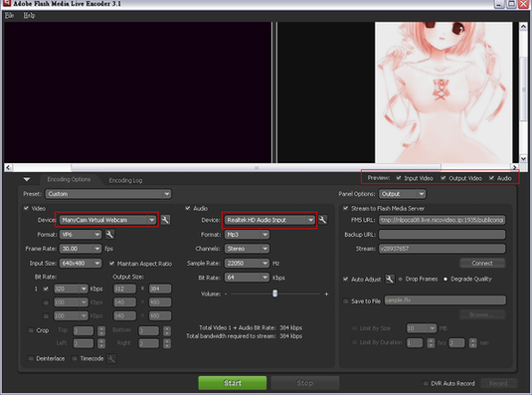Disable Output Video preview checkbox
This screenshot has width=532, height=395.
tap(443, 178)
